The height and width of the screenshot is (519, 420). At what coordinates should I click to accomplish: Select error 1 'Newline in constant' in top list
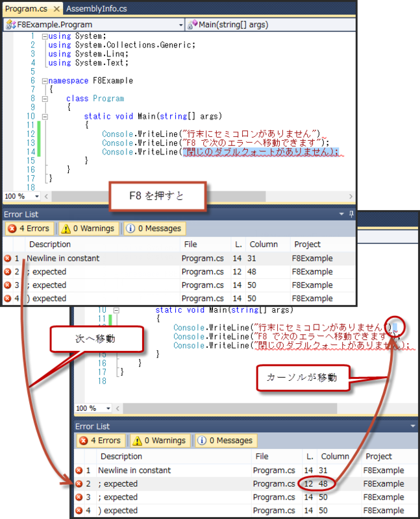[179, 258]
